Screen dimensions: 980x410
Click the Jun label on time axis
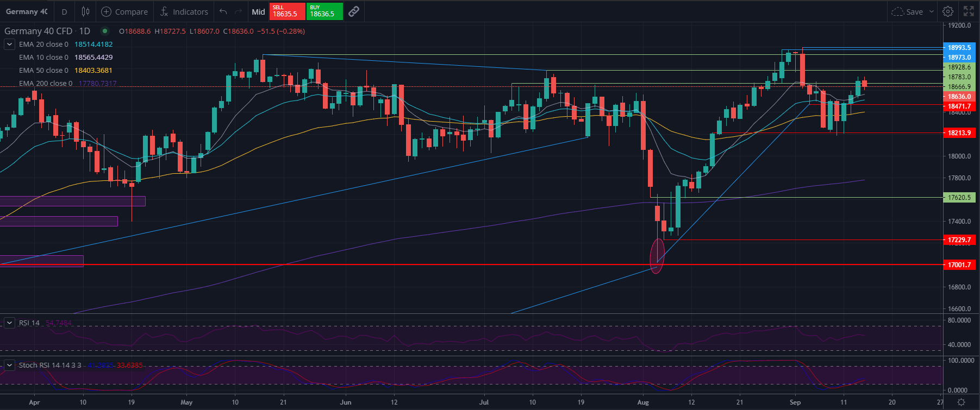(345, 402)
